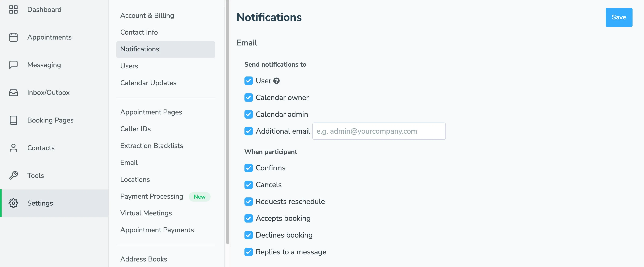The image size is (644, 267).
Task: Click the Settings gear icon
Action: tap(13, 203)
